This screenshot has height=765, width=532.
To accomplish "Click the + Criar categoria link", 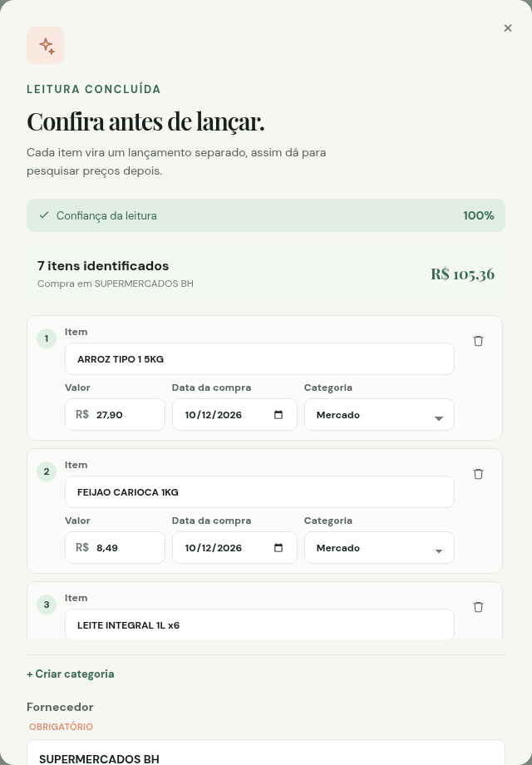I will click(x=70, y=674).
